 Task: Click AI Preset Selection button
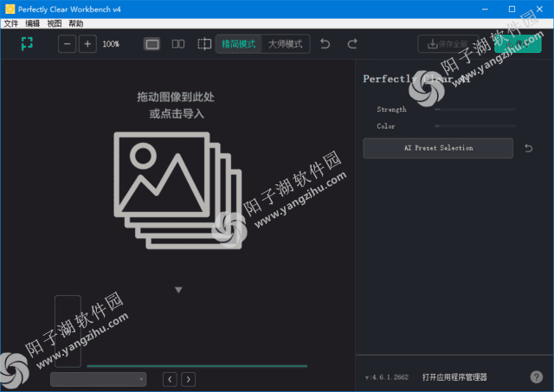pyautogui.click(x=438, y=148)
